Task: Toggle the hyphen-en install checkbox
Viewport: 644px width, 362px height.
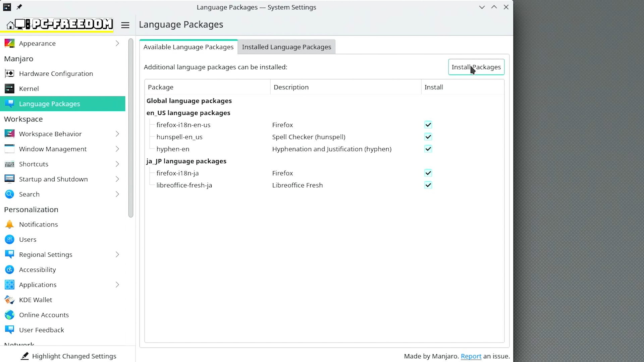Action: (x=428, y=149)
